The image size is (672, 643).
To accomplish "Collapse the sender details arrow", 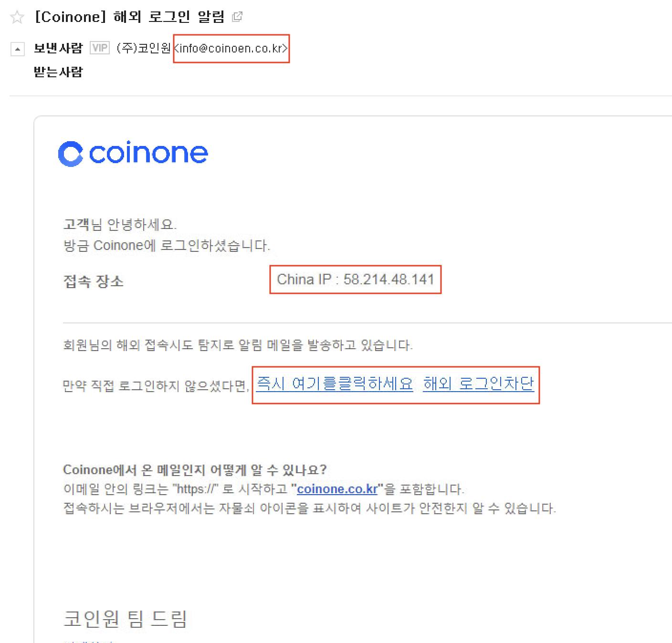I will tap(18, 49).
